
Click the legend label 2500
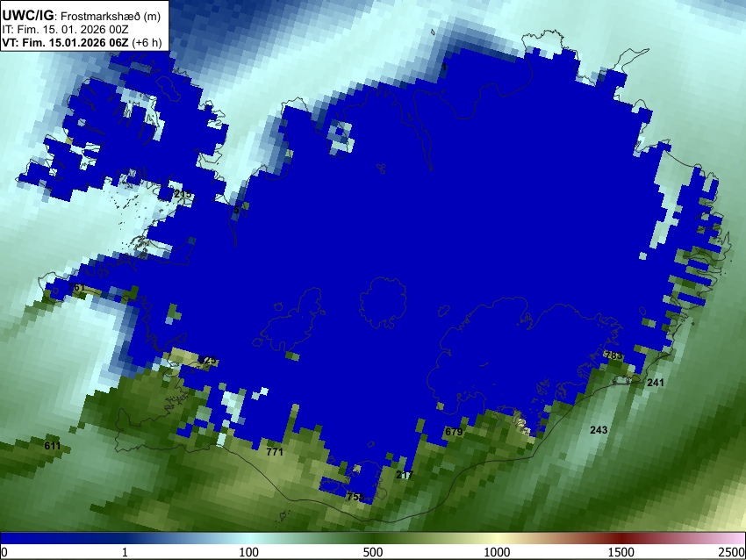click(732, 552)
